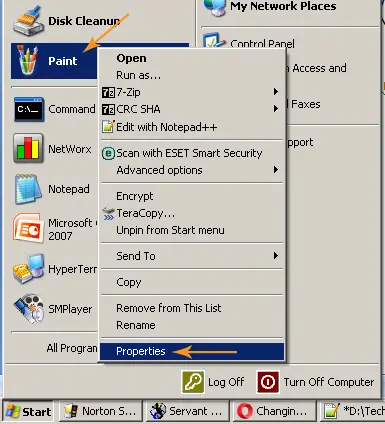This screenshot has height=424, width=385.
Task: Click the NetWorx label
Action: click(x=70, y=149)
